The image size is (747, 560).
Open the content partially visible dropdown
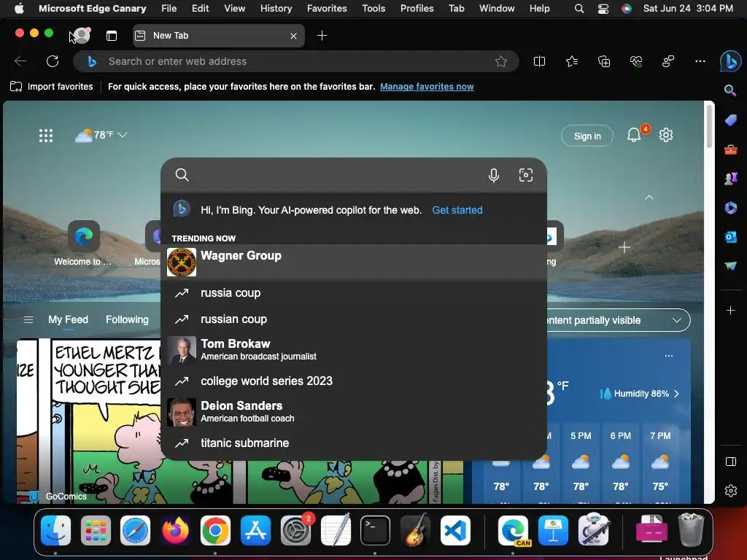[619, 321]
